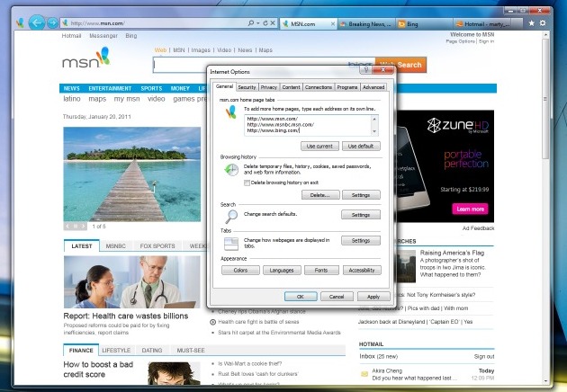Click the Messenger link at page top
Image resolution: width=567 pixels, height=392 pixels.
pyautogui.click(x=103, y=36)
